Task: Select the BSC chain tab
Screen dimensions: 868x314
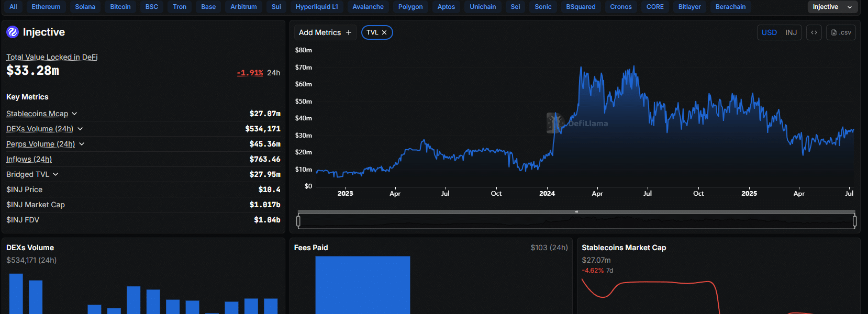Action: tap(152, 7)
